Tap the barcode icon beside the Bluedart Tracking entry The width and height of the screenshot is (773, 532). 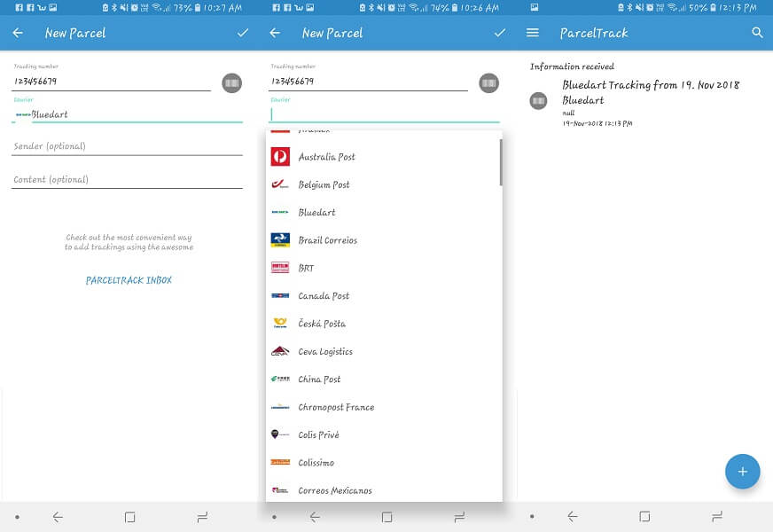(x=538, y=101)
